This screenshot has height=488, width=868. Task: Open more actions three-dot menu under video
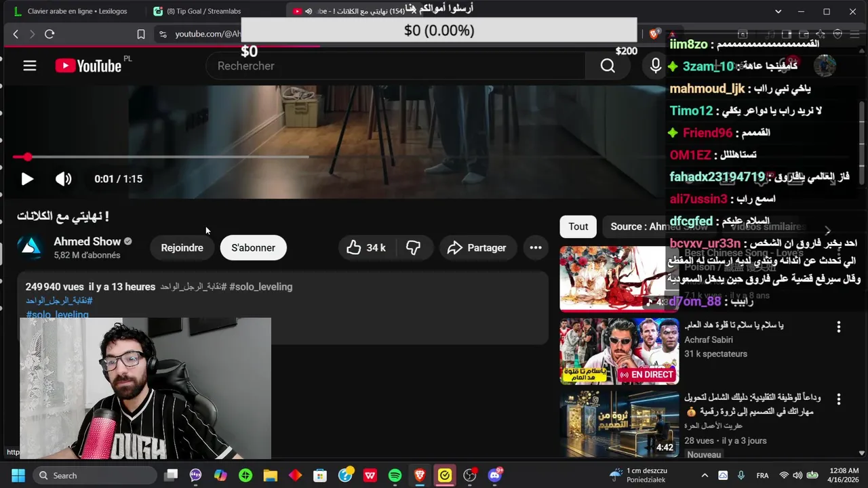pyautogui.click(x=536, y=248)
